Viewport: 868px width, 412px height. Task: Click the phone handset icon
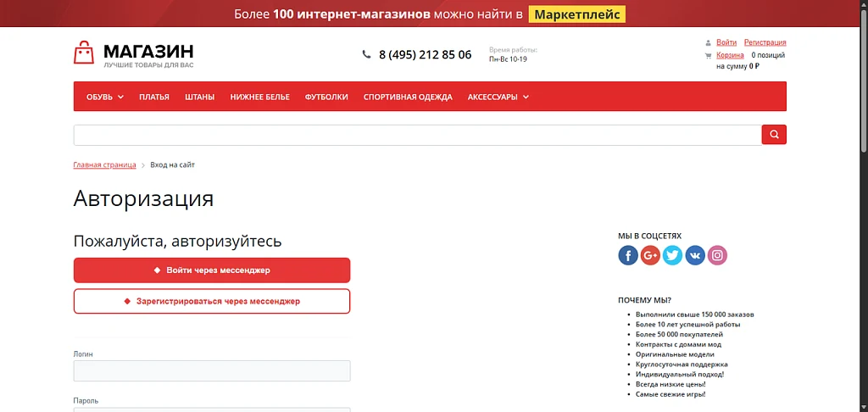[366, 54]
